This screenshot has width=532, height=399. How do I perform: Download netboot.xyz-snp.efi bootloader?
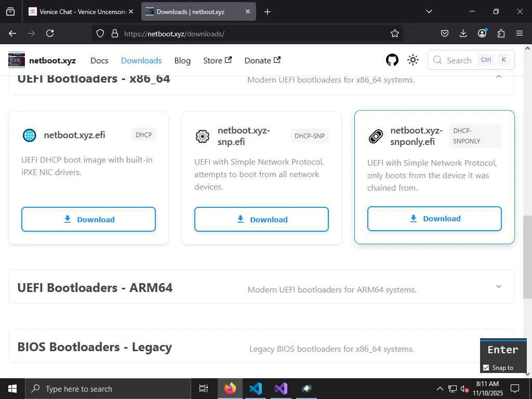[x=262, y=220]
